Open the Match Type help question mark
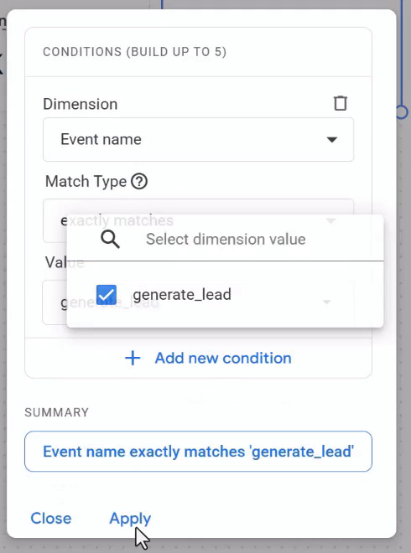Viewport: 411px width, 553px height. pos(139,182)
